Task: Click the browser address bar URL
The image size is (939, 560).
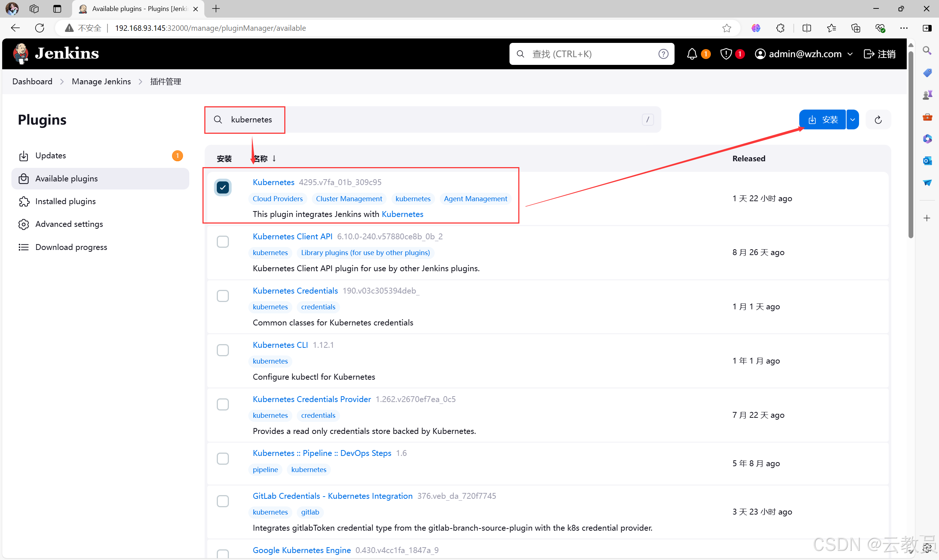Action: [x=210, y=28]
